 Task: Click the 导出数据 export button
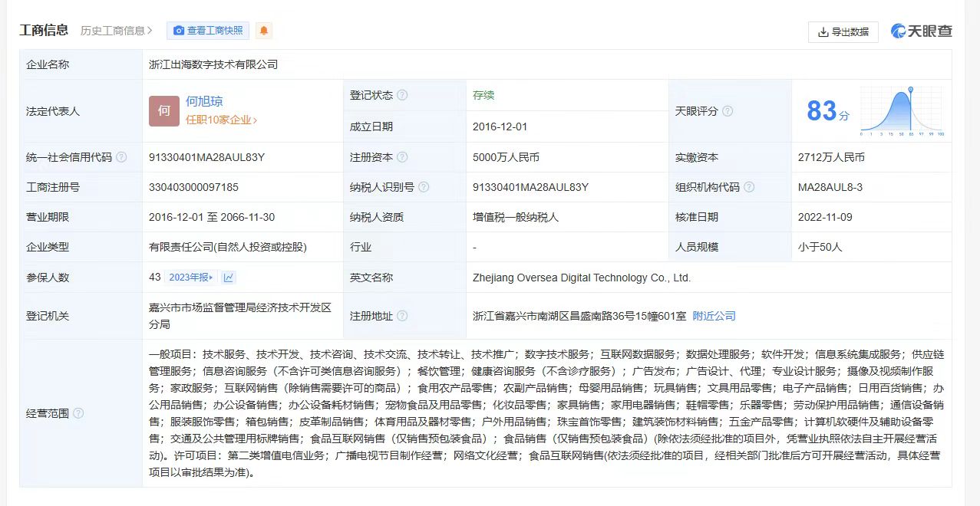pos(843,31)
